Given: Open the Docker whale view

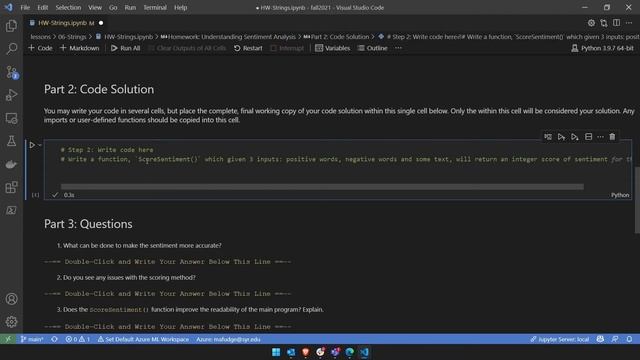Looking at the screenshot, I should point(11,164).
